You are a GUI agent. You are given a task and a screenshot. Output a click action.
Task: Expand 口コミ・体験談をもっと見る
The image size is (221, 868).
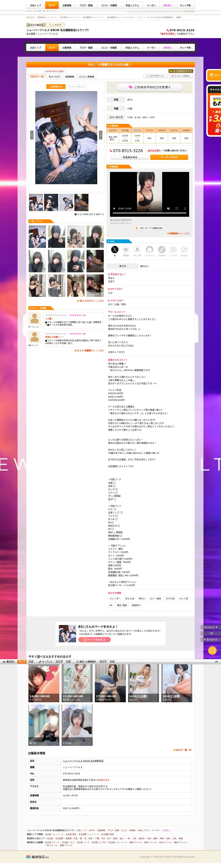tap(89, 350)
